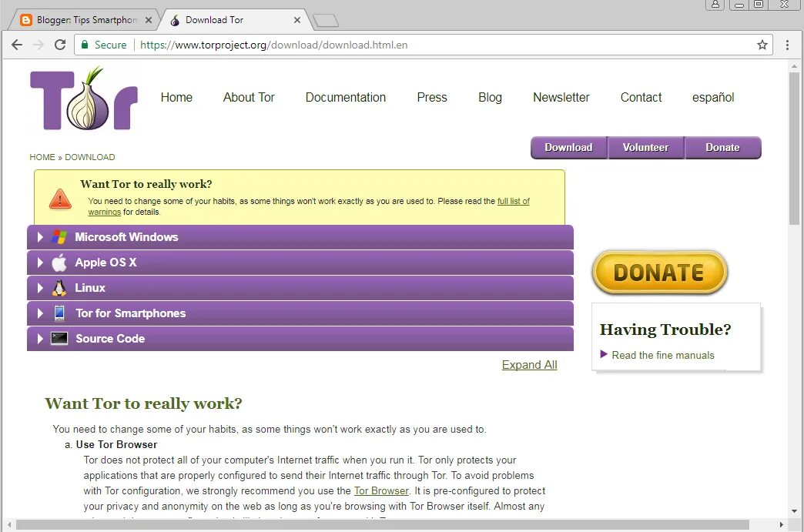
Task: Open the Newsletter nav item
Action: click(x=561, y=97)
